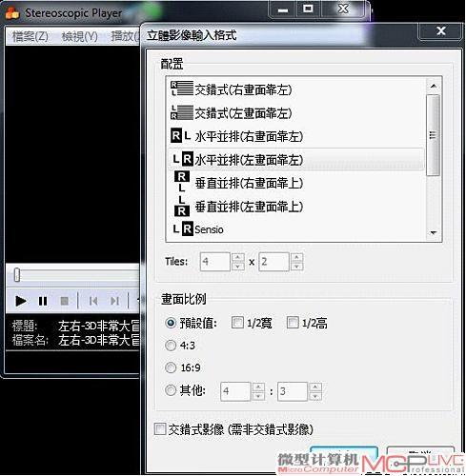Decrease custom ratio height spinner
Screen dimensions: 466x476
click(315, 396)
